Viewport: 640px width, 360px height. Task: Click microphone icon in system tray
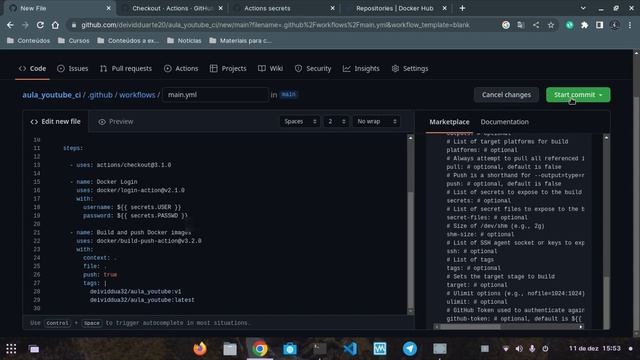pyautogui.click(x=532, y=349)
